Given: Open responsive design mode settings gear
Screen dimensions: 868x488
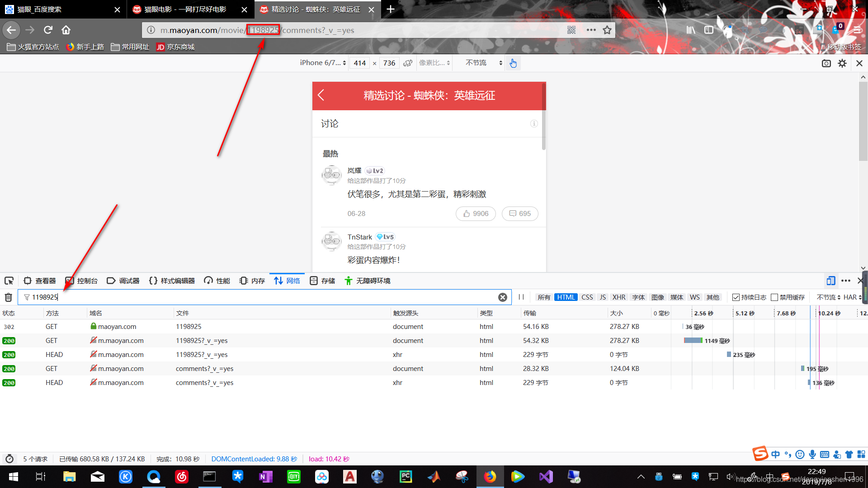Looking at the screenshot, I should point(842,63).
